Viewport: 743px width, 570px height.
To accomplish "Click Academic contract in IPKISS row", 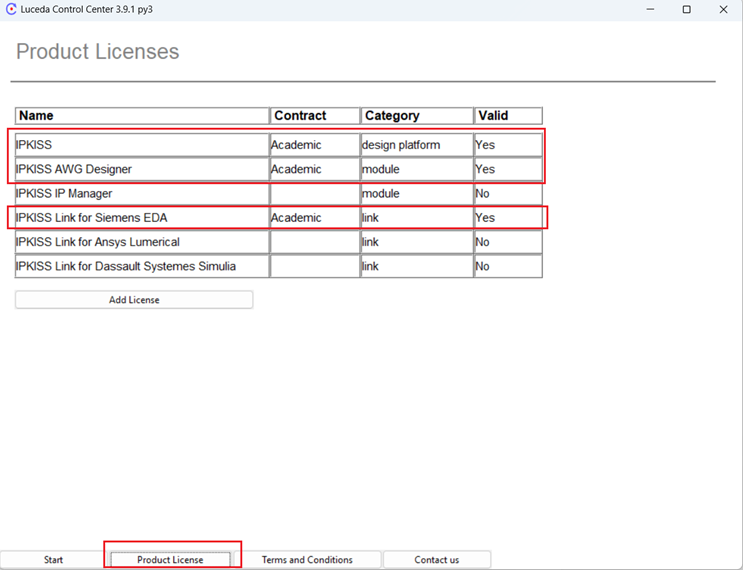I will pos(315,145).
